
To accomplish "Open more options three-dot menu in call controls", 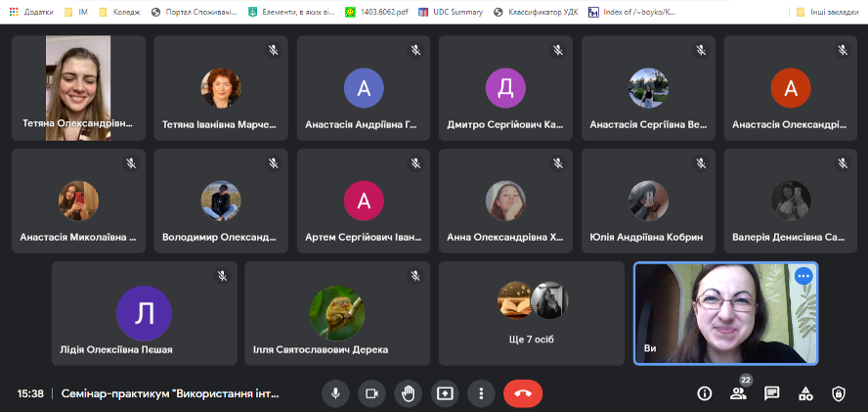I will 481,393.
